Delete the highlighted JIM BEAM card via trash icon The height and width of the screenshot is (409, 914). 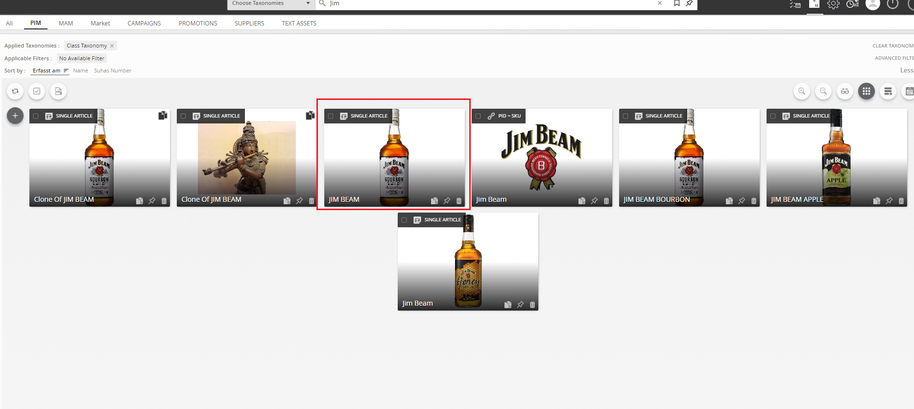pyautogui.click(x=459, y=200)
